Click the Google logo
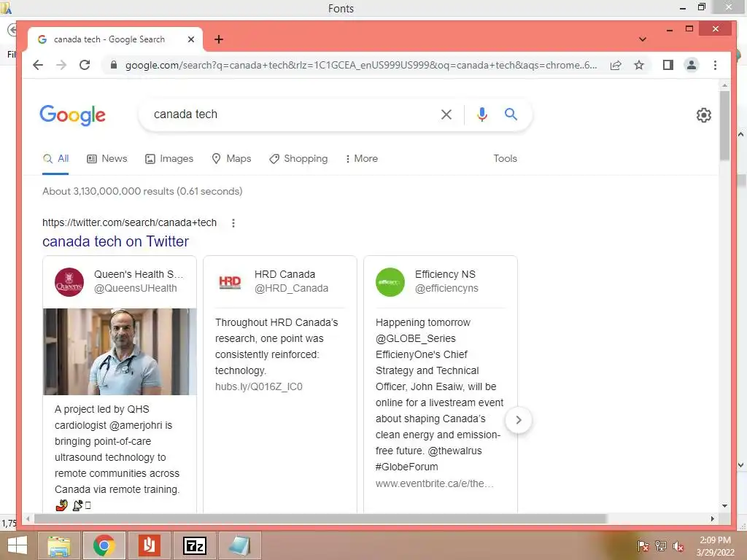The image size is (747, 560). point(72,115)
